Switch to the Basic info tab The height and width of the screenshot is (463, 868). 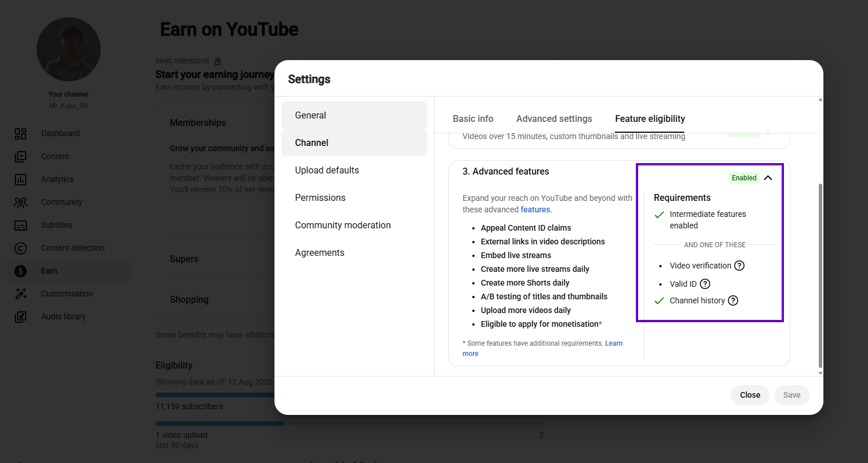click(473, 118)
